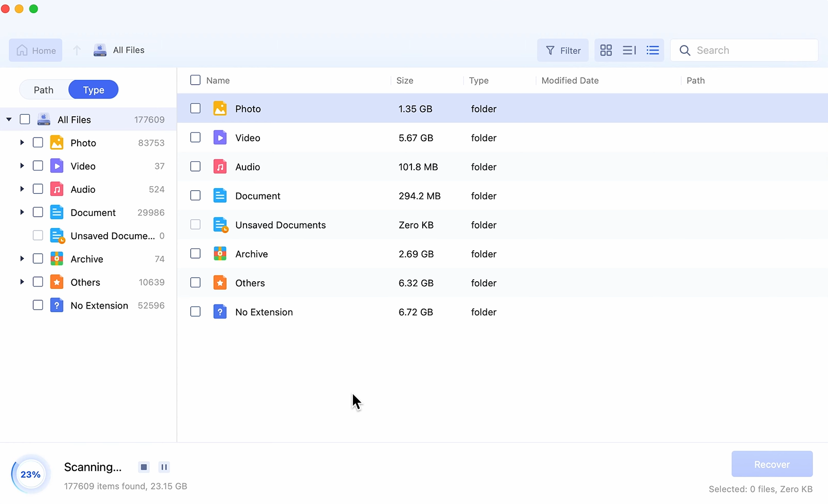Select the Archive row checkbox in file list
Screen dimensions: 828x504
click(x=195, y=254)
